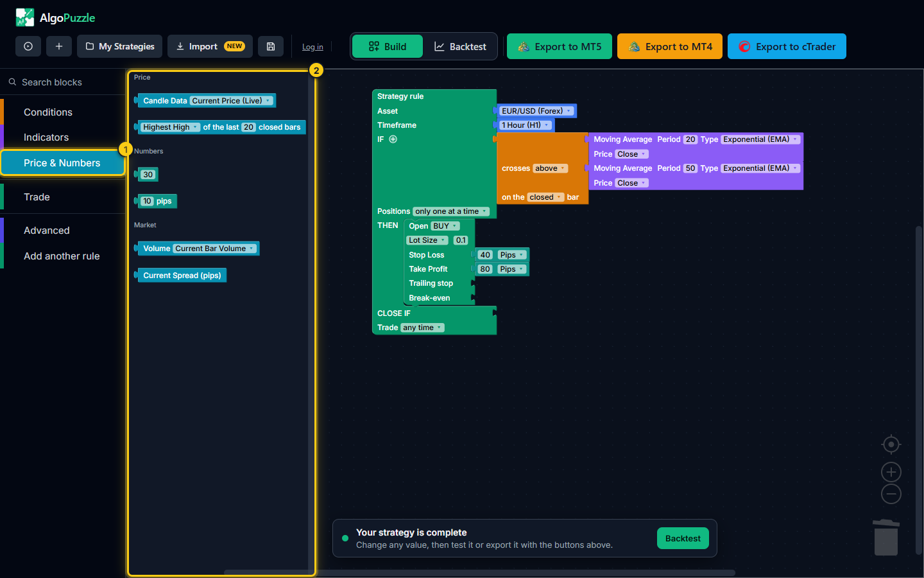Viewport: 924px width, 578px height.
Task: Add condition with IF plus icon
Action: 393,139
